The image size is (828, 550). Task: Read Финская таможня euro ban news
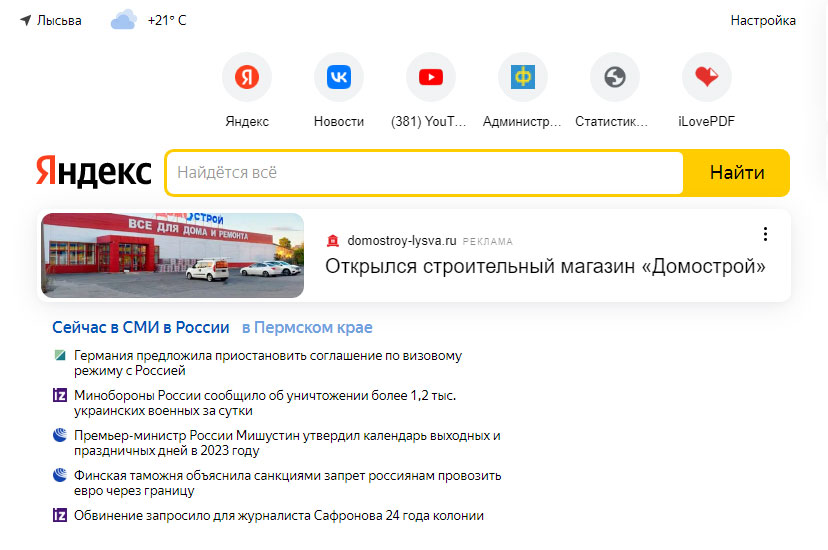click(287, 483)
